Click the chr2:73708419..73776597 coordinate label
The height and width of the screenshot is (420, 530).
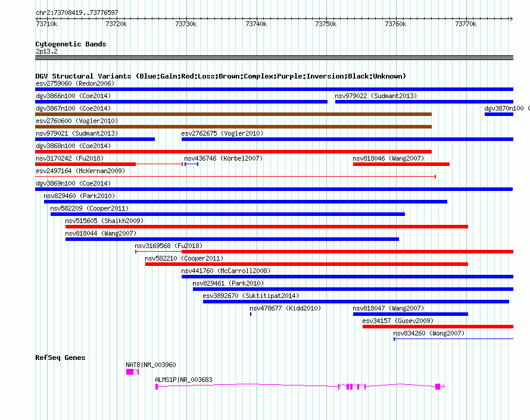tap(77, 13)
